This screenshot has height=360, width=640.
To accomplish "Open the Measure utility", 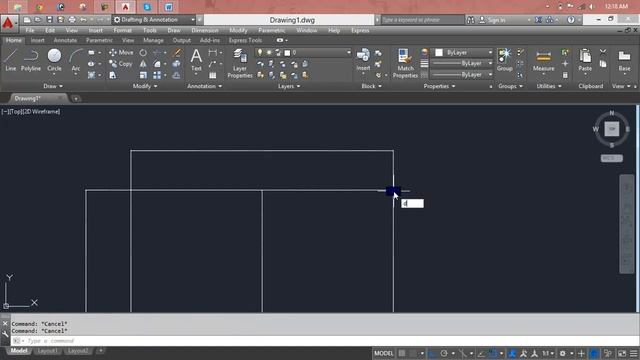I will tap(543, 60).
